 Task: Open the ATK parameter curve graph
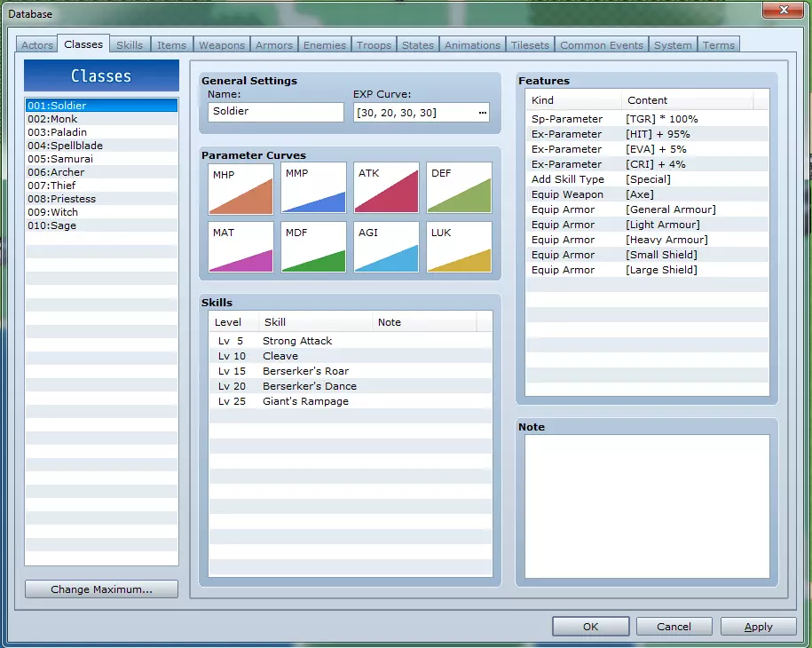[386, 188]
